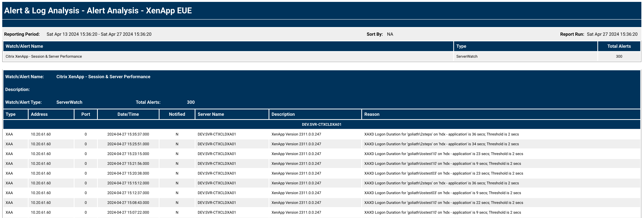The width and height of the screenshot is (644, 218).
Task: Click the 'Notified' column header
Action: pos(177,114)
